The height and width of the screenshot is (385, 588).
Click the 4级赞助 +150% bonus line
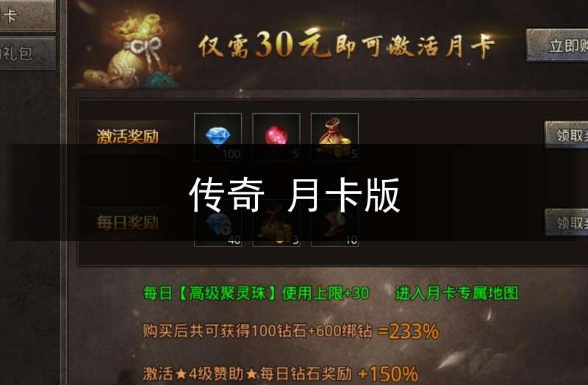point(280,374)
